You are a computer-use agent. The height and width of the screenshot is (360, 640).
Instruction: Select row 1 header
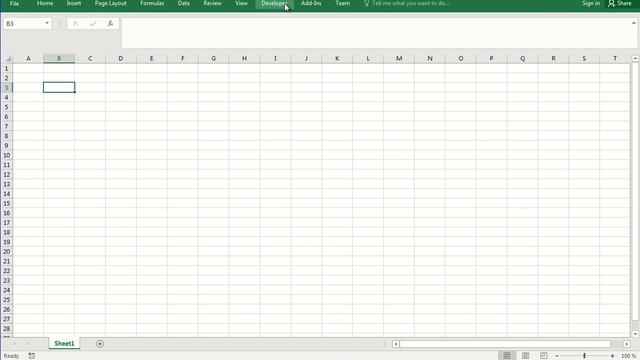tap(7, 69)
